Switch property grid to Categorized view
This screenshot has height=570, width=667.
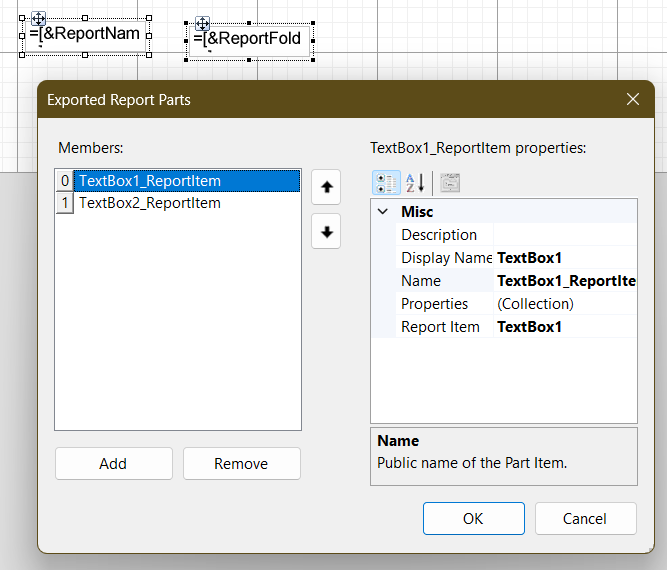point(386,183)
